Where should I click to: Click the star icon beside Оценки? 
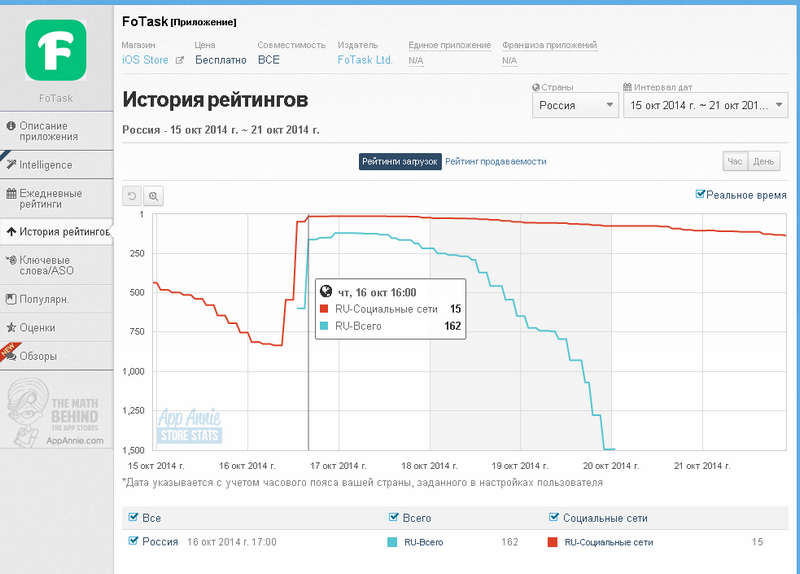[x=11, y=328]
